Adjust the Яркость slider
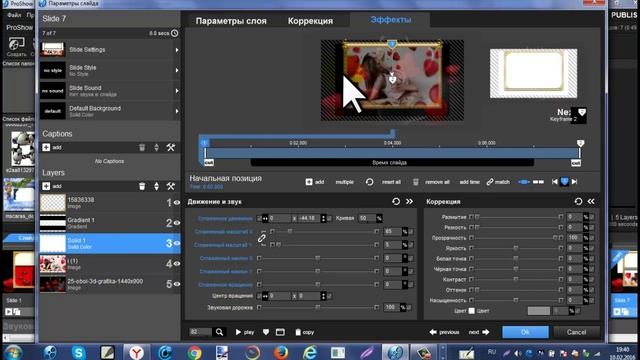The width and height of the screenshot is (640, 360). coord(516,248)
